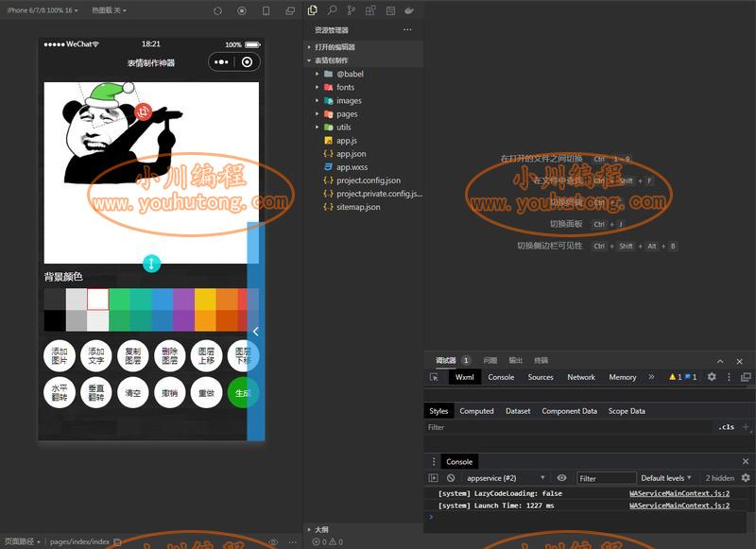Screen dimensions: 756x549
Task: Click the explorer files icon
Action: coord(313,10)
